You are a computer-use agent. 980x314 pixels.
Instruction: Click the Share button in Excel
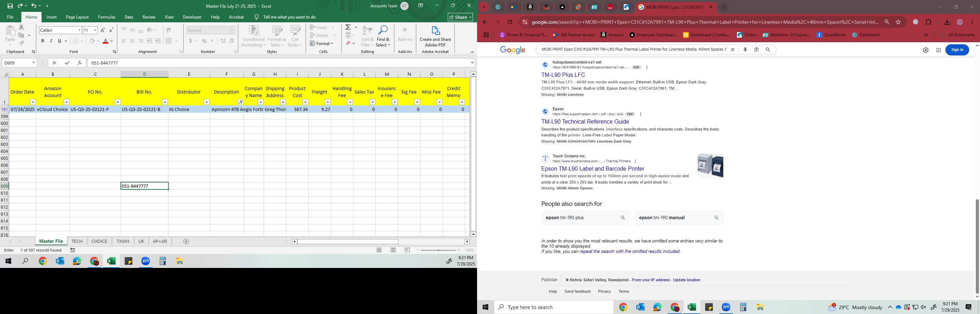pyautogui.click(x=460, y=17)
